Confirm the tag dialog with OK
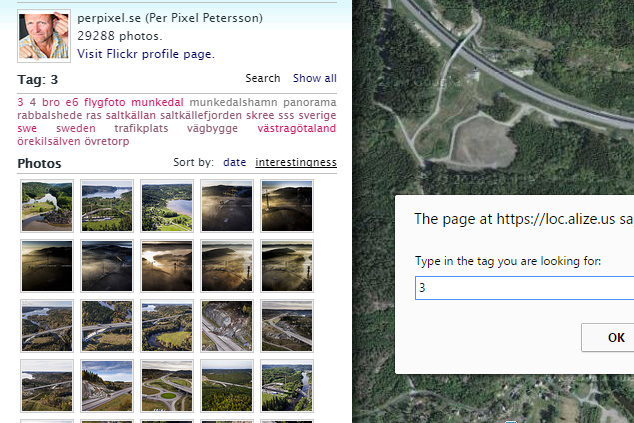Viewport: 634px width, 423px height. point(608,337)
